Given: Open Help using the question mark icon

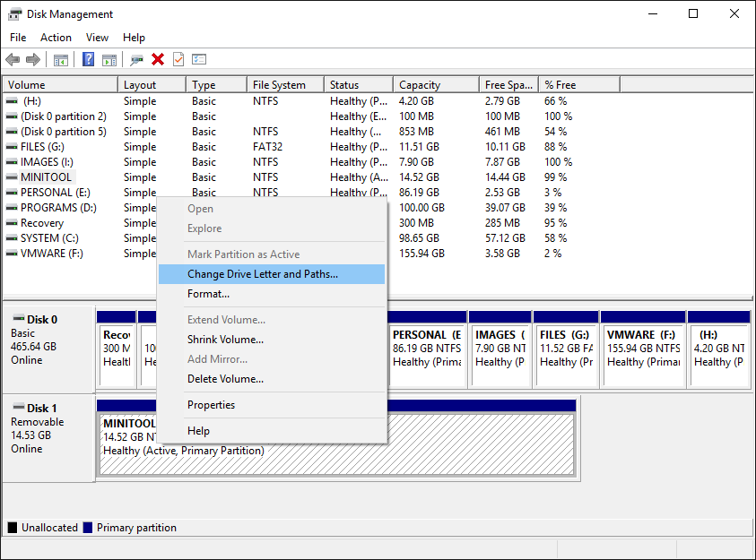Looking at the screenshot, I should [x=87, y=59].
